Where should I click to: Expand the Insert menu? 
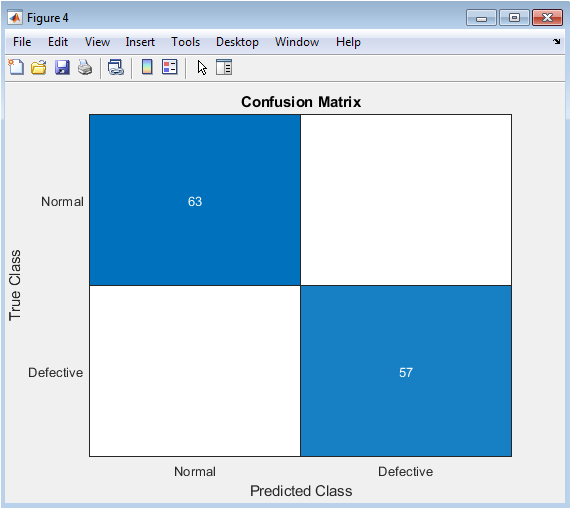coord(140,42)
